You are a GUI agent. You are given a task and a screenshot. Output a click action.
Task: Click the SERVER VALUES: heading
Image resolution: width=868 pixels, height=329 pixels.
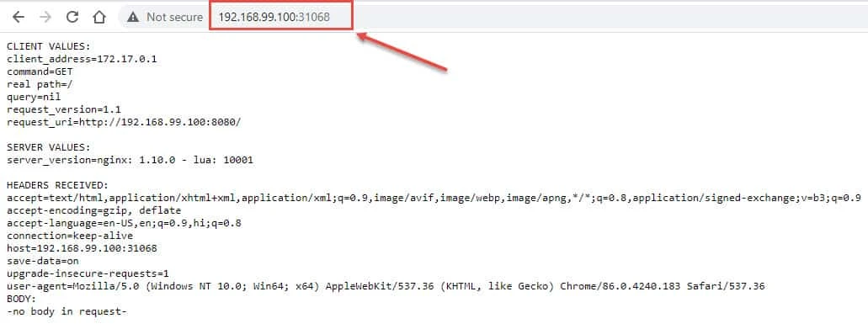tap(48, 147)
